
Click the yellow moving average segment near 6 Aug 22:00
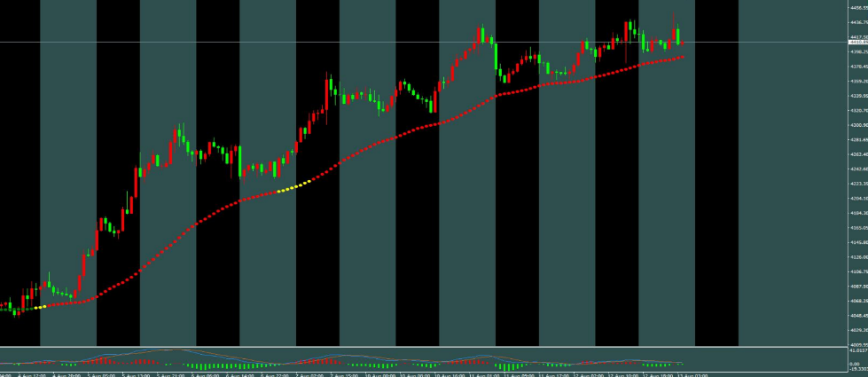293,186
